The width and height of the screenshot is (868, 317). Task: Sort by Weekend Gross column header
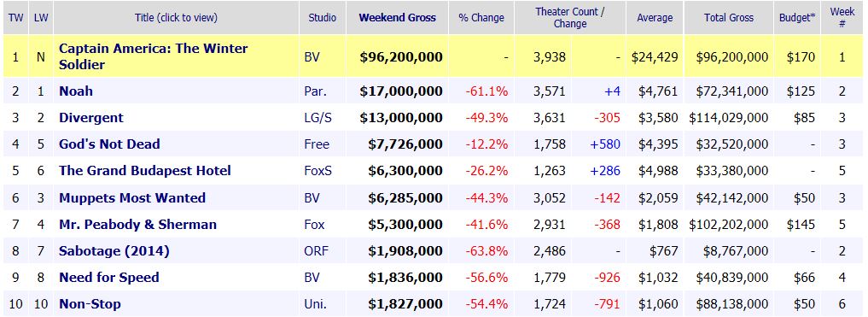(x=398, y=18)
